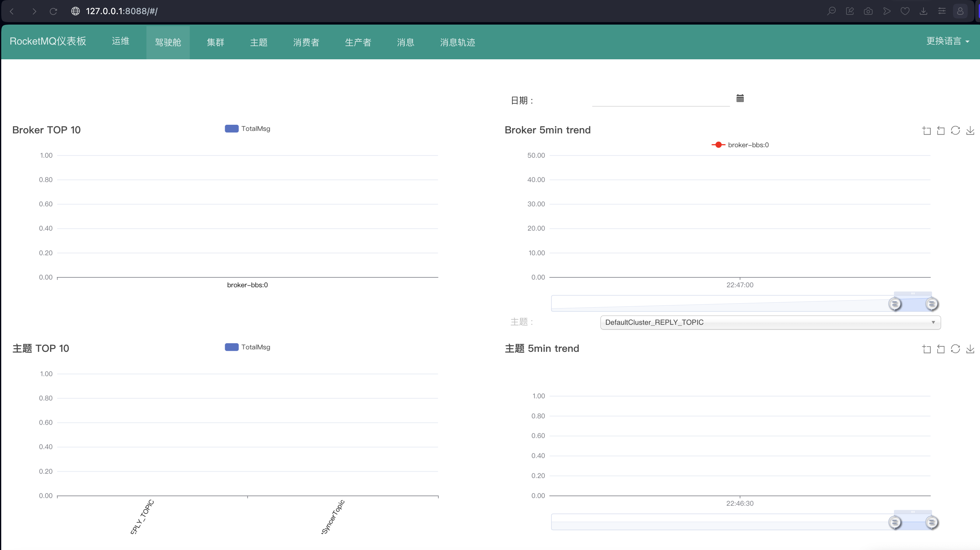Image resolution: width=980 pixels, height=550 pixels.
Task: Open the calendar date picker icon
Action: pos(740,98)
